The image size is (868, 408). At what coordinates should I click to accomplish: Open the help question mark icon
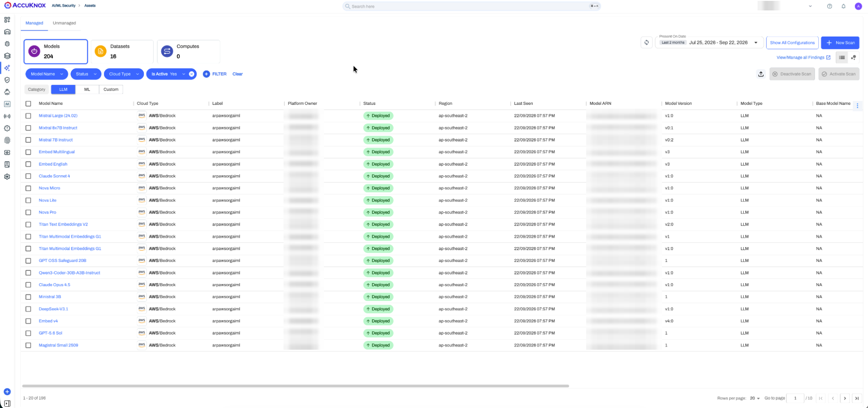[829, 6]
